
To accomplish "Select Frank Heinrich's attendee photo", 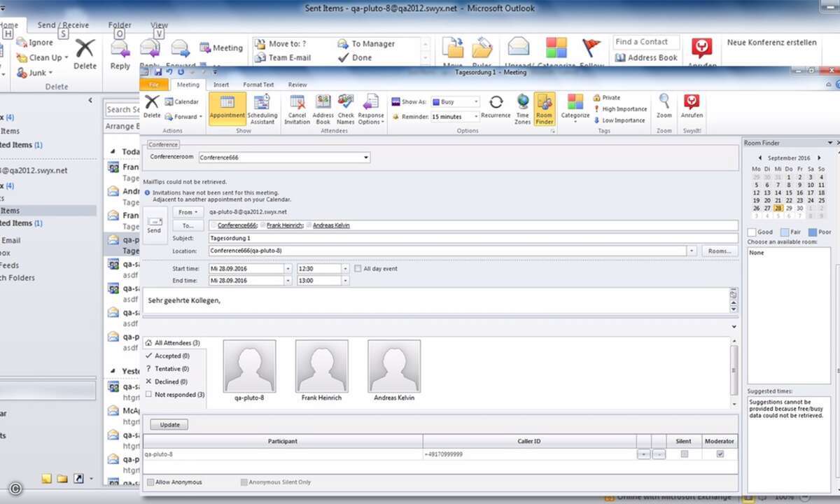I will 322,366.
